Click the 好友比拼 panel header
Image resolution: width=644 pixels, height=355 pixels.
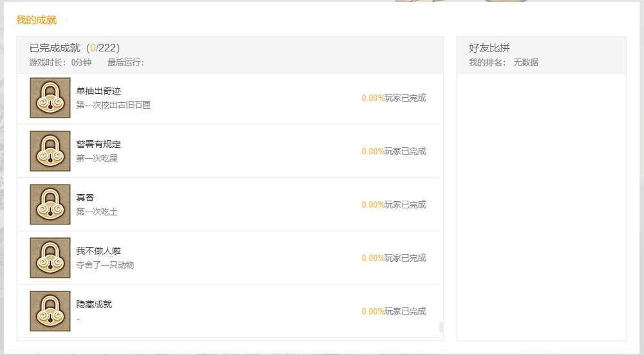[x=489, y=48]
